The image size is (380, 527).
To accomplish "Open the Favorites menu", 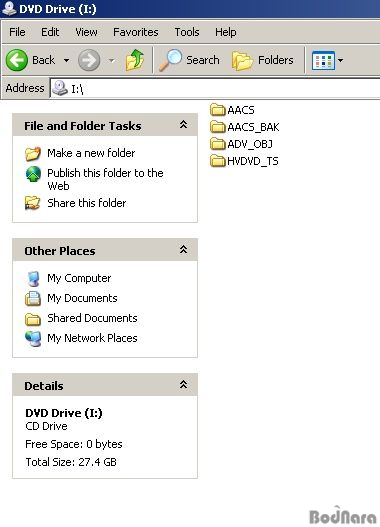I will pos(136,32).
